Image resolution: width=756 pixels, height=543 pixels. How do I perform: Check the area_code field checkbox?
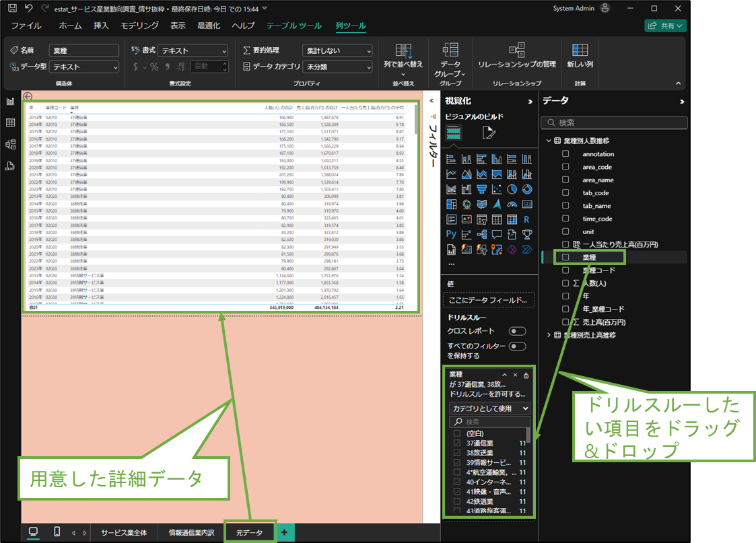click(565, 167)
